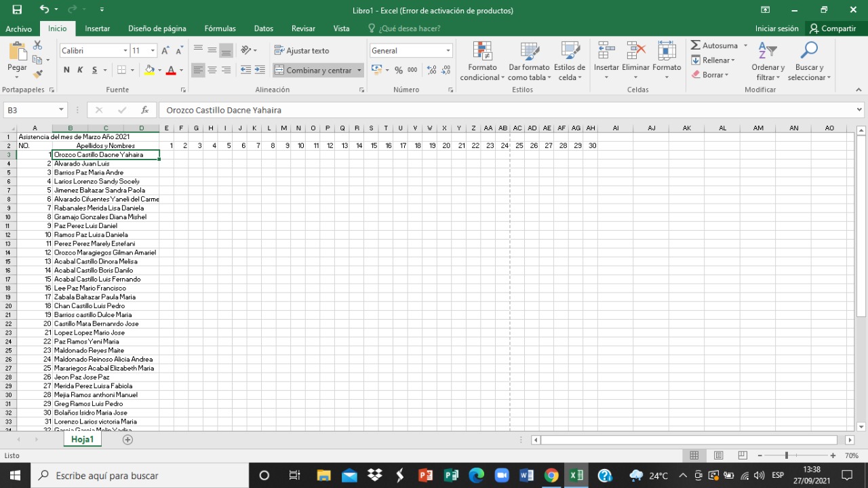Switch to Page Layout view icon
The width and height of the screenshot is (868, 488).
coord(718,455)
